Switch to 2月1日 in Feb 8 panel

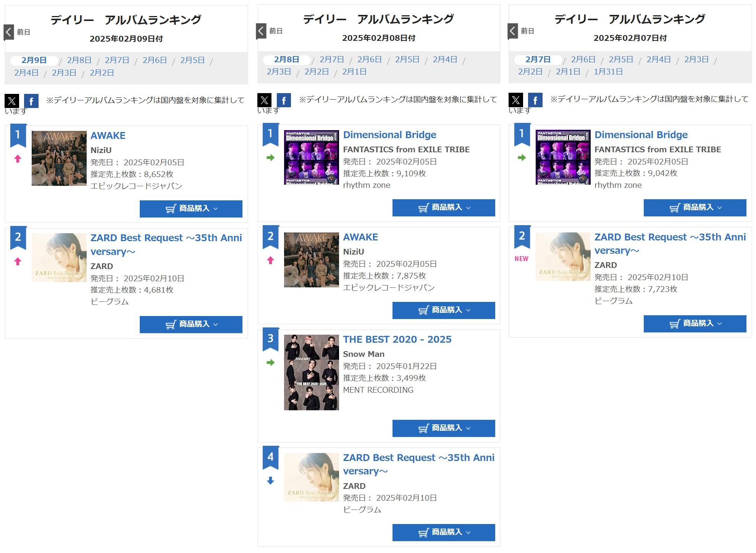(x=354, y=72)
